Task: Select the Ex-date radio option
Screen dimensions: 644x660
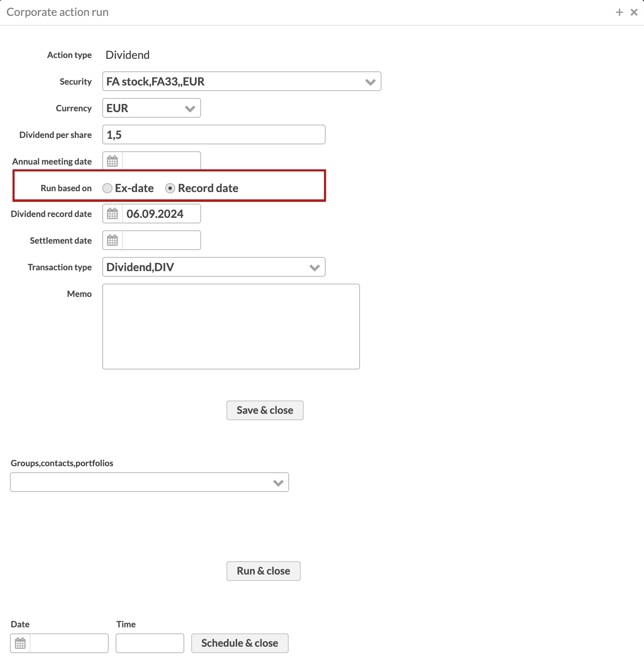Action: [107, 188]
